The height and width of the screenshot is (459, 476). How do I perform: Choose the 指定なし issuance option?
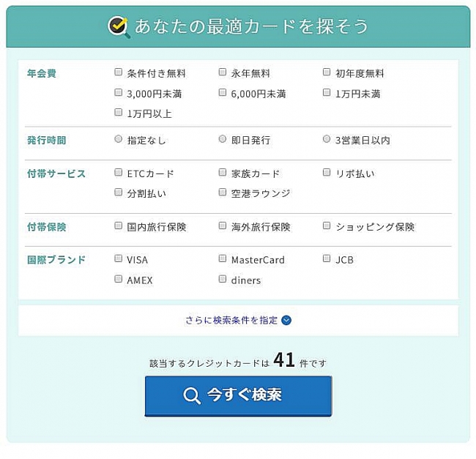click(x=119, y=139)
